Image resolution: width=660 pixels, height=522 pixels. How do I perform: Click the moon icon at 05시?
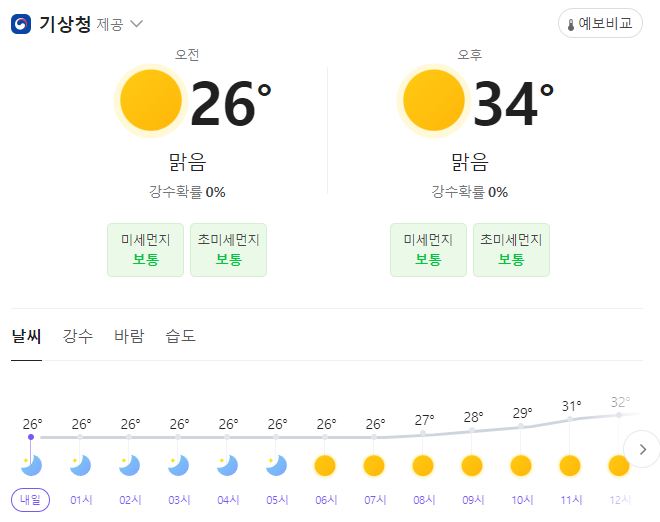(277, 466)
